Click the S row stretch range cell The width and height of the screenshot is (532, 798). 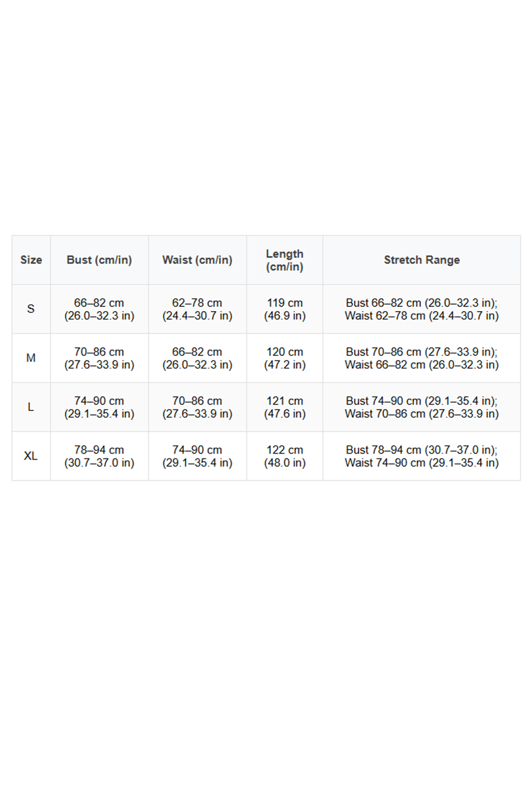421,309
